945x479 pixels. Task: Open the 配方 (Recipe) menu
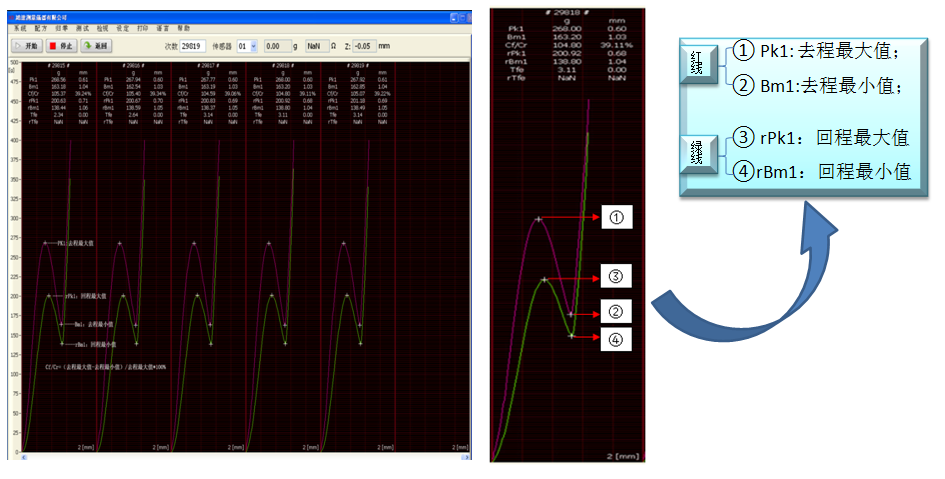[41, 29]
